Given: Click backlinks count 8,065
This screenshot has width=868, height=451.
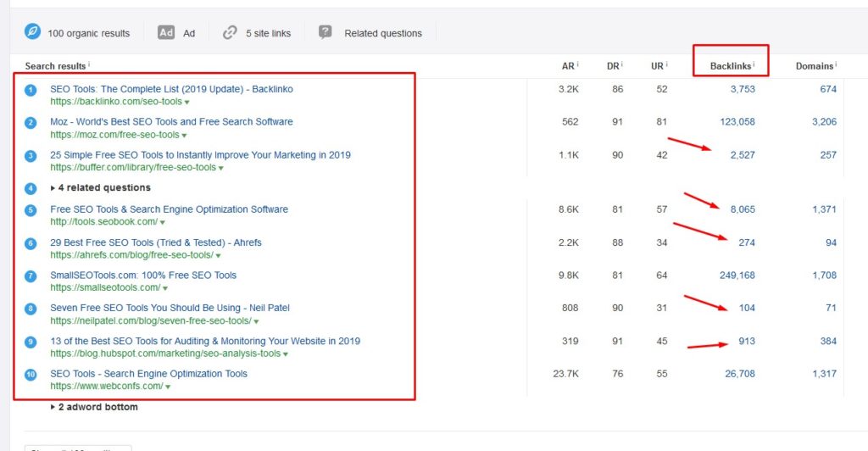Looking at the screenshot, I should (x=743, y=209).
